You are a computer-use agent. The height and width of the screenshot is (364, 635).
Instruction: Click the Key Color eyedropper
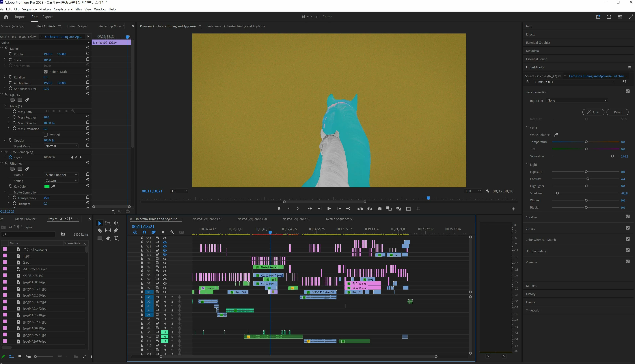[53, 187]
